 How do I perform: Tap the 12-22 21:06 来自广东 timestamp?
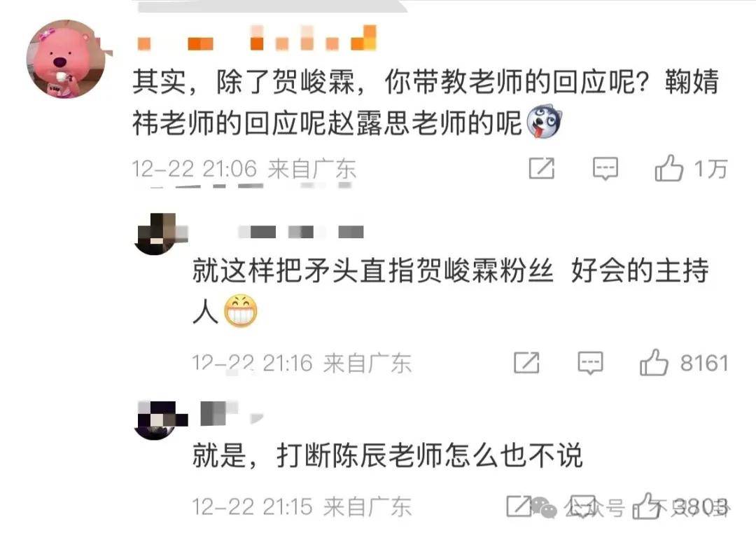click(244, 169)
